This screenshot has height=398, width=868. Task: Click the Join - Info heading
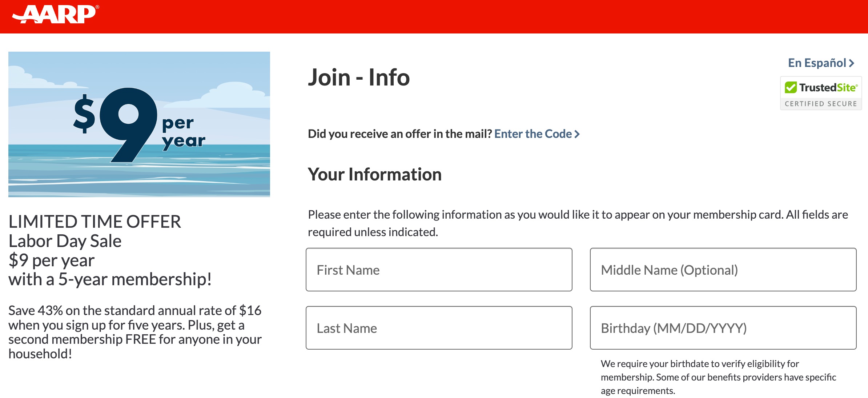[x=359, y=77]
